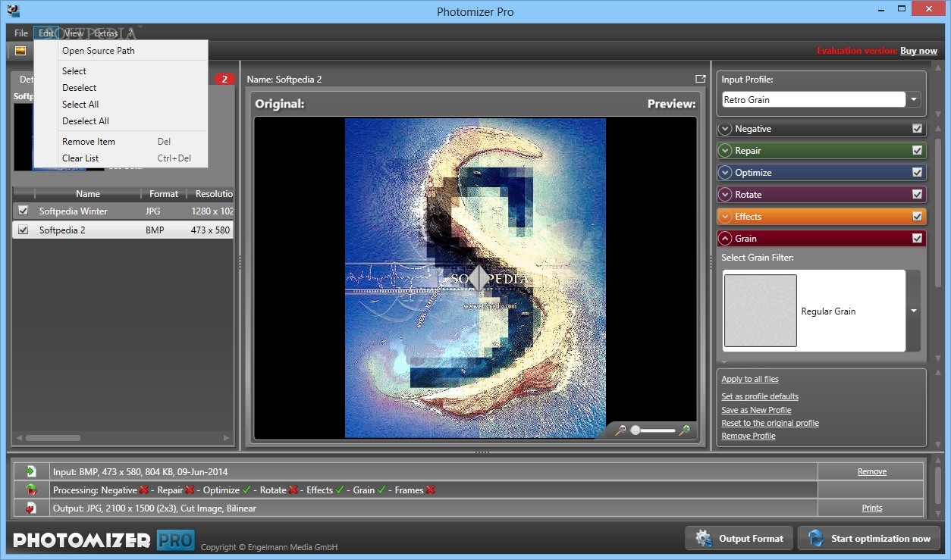Open the ? help menu
This screenshot has width=951, height=560.
tap(130, 33)
